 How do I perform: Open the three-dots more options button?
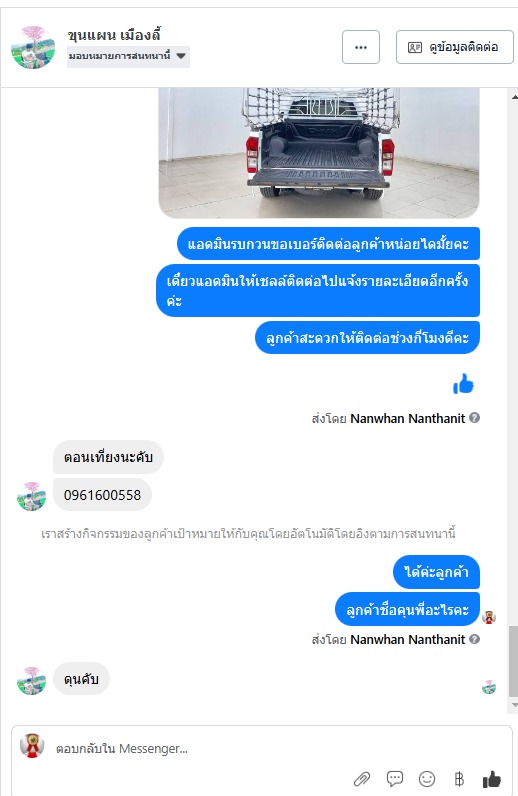point(361,47)
